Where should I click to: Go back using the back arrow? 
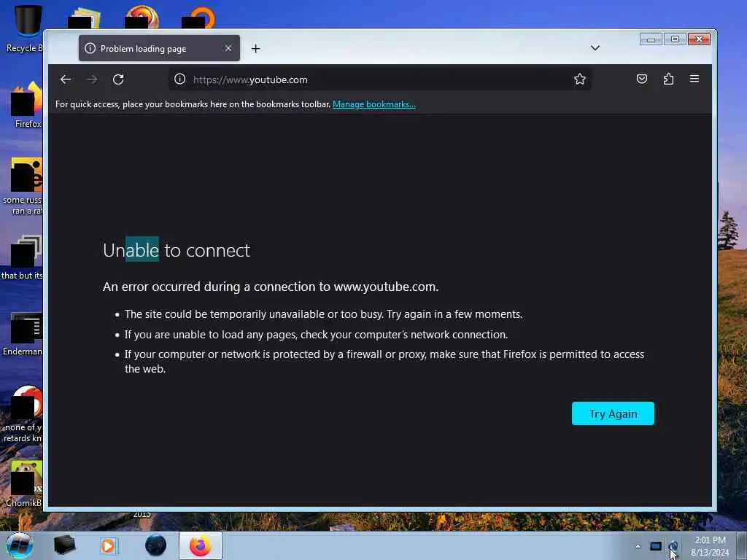click(x=66, y=79)
